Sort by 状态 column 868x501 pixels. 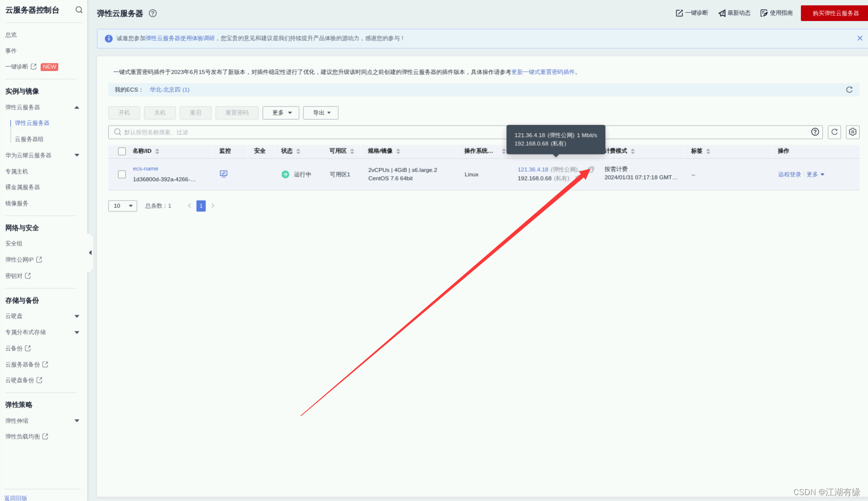tap(298, 151)
